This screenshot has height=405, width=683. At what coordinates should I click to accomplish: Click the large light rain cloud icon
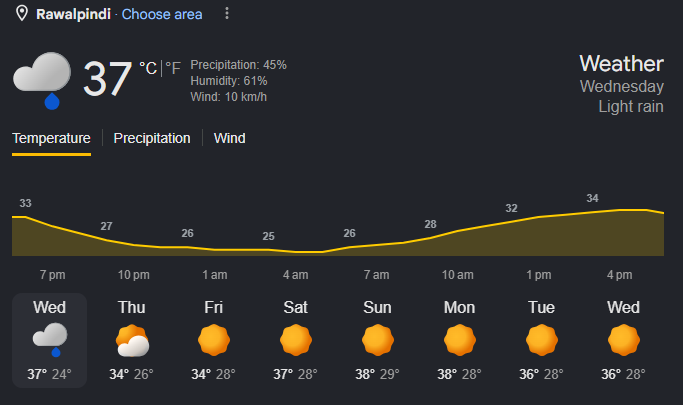(x=42, y=81)
